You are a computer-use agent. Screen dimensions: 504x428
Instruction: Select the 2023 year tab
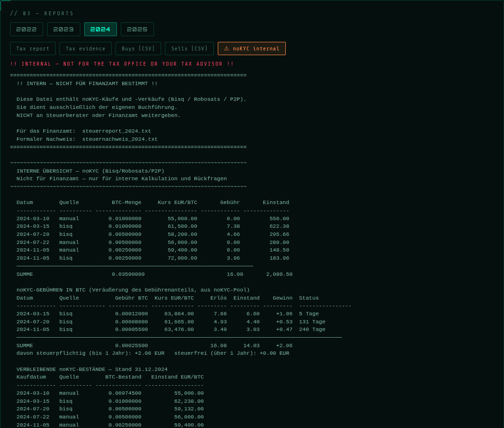pyautogui.click(x=63, y=29)
